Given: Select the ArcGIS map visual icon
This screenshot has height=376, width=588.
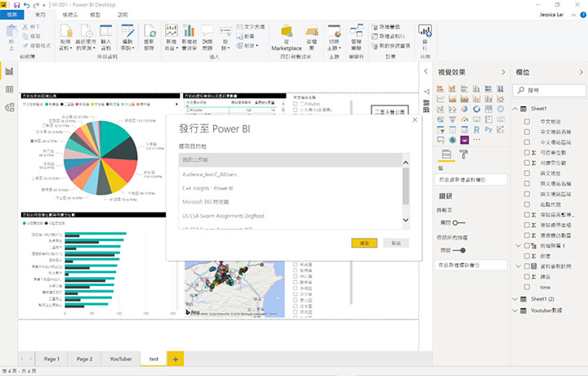Looking at the screenshot, I should tap(452, 140).
